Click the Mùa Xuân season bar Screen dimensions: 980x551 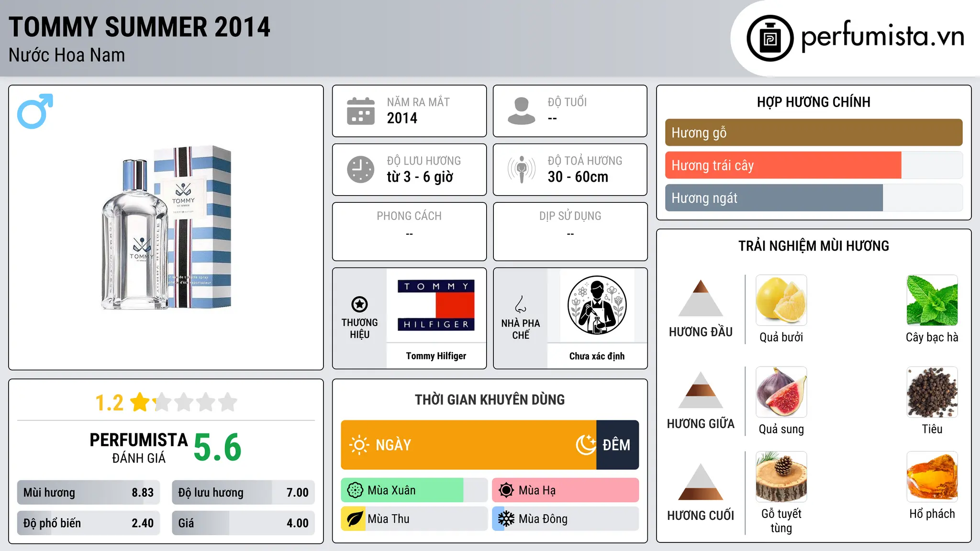pyautogui.click(x=414, y=490)
